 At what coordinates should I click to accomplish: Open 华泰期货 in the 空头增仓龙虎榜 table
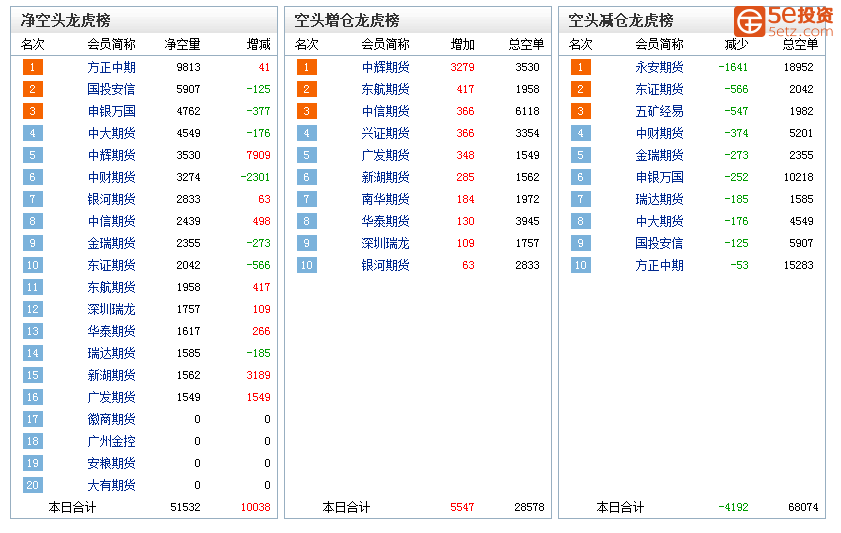pos(386,221)
